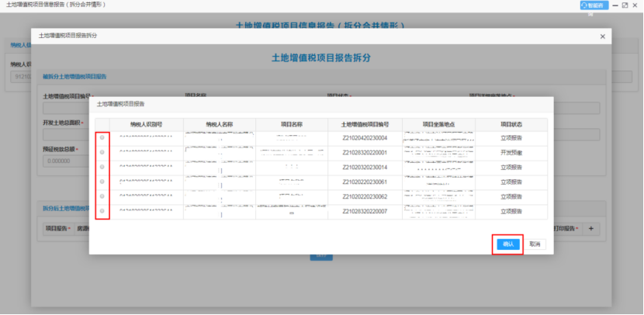Select radio button for project Z21020420230004
This screenshot has height=315, width=644.
click(x=102, y=138)
